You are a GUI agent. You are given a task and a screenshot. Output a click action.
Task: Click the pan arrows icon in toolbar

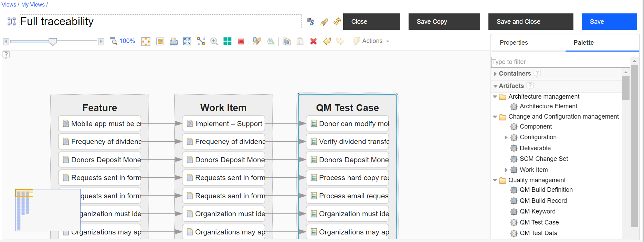coord(146,42)
